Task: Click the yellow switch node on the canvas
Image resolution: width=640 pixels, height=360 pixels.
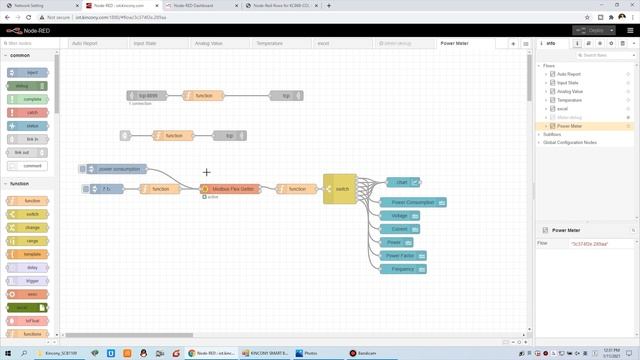Action: pos(340,189)
